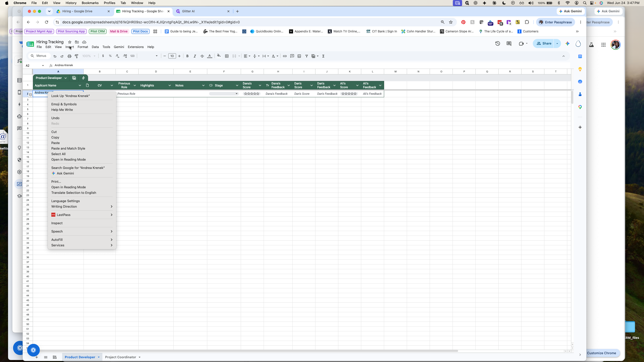
Task: Toggle bold formatting
Action: [187, 56]
